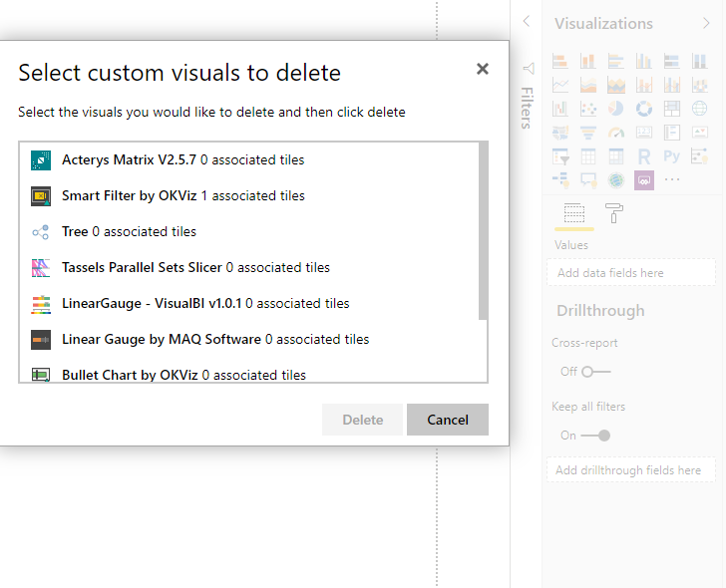Select the Treemap visual
The width and height of the screenshot is (726, 588).
tap(671, 109)
